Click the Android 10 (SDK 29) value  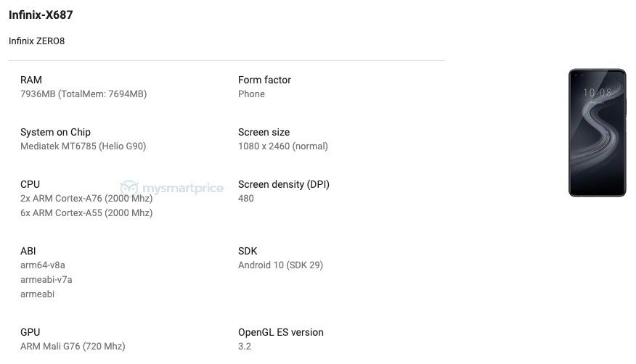(x=281, y=265)
